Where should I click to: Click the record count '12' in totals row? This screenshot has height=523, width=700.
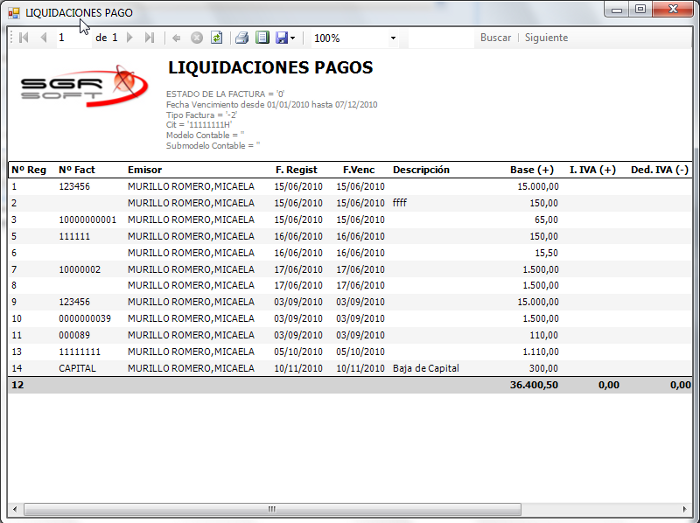click(17, 385)
